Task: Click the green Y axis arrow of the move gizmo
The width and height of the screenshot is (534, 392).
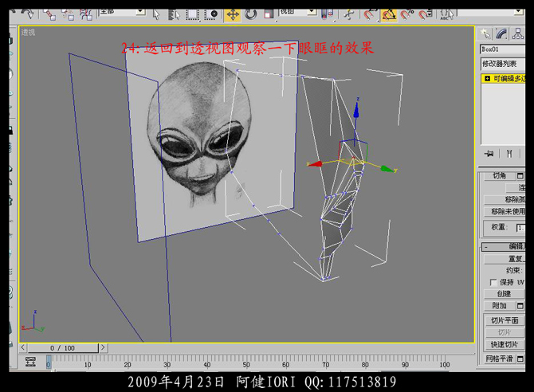Action: pos(388,169)
